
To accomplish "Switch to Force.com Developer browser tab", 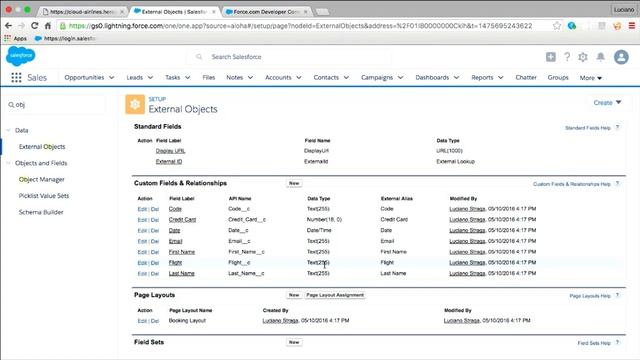I will [x=266, y=12].
